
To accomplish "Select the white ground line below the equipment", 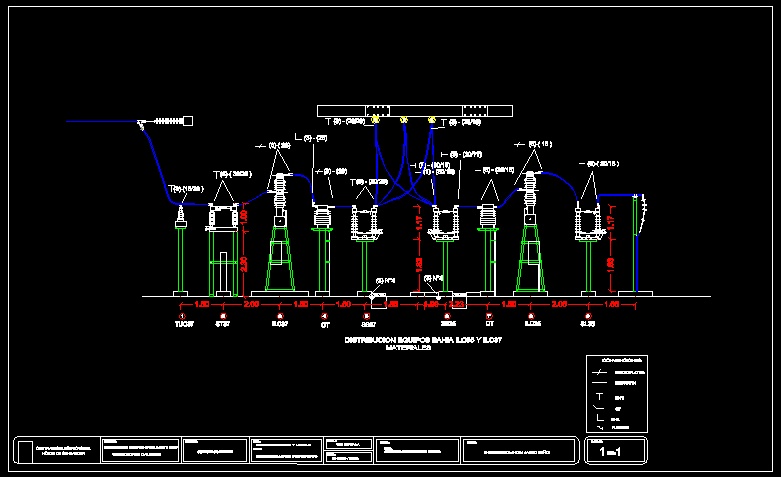I will tap(426, 297).
